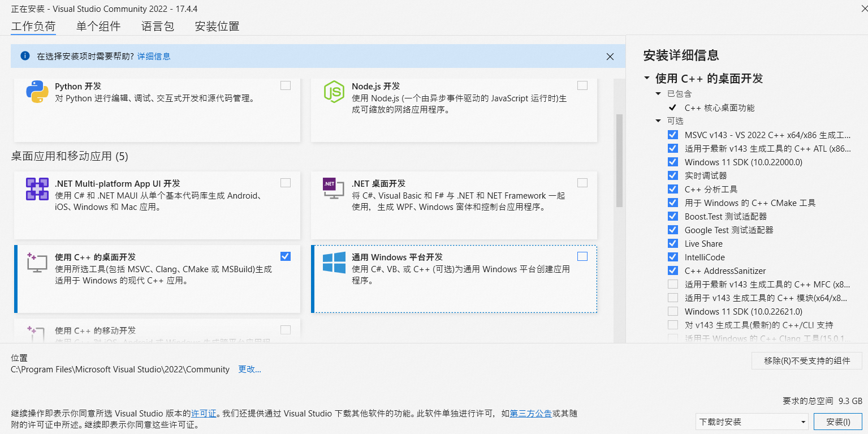This screenshot has width=868, height=434.
Task: Uncheck MSVC v143 build tools option
Action: pyautogui.click(x=673, y=135)
